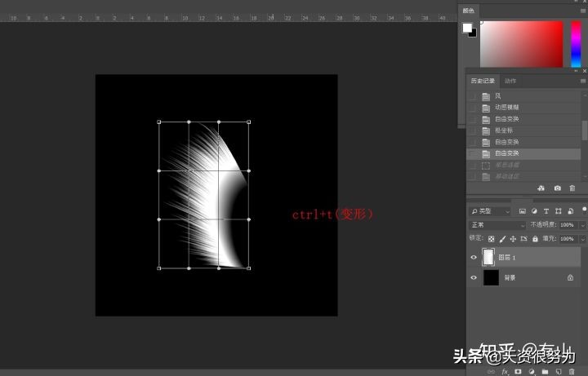Click the black 背景 layer thumbnail
The width and height of the screenshot is (588, 376).
492,277
